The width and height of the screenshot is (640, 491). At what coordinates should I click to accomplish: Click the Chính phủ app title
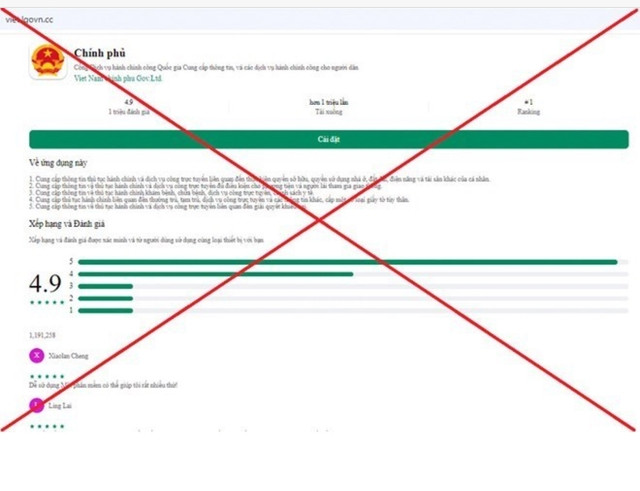(98, 53)
